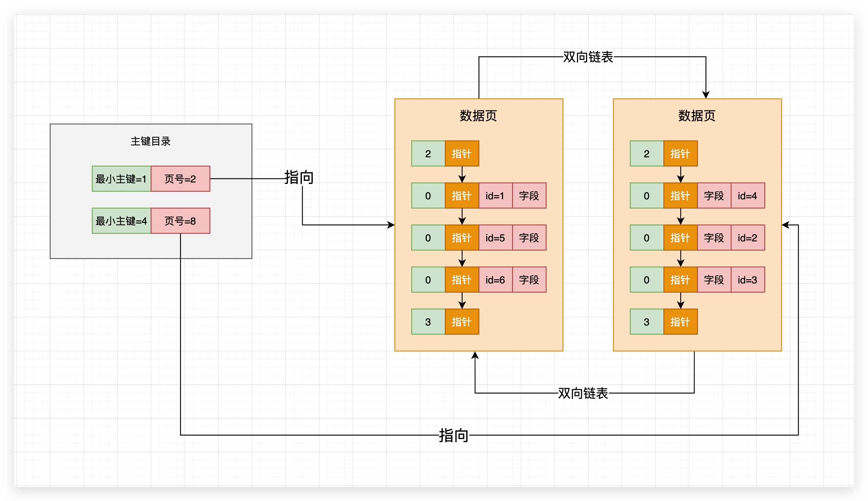868x501 pixels.
Task: Select the 指向 label near 页号=2 arrow
Action: coord(299,177)
